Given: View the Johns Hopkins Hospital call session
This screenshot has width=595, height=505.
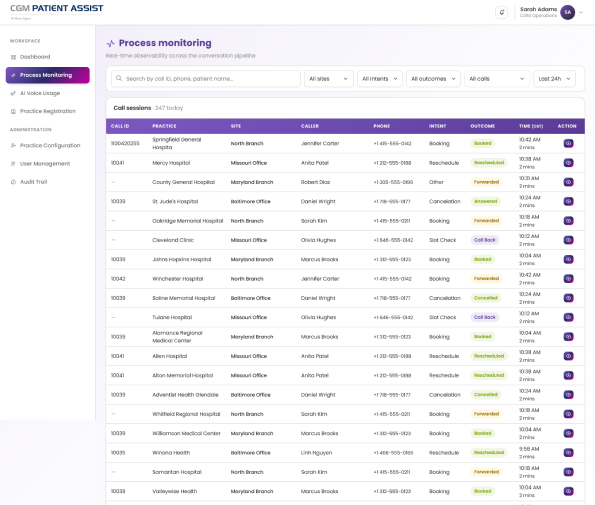Looking at the screenshot, I should 568,260.
